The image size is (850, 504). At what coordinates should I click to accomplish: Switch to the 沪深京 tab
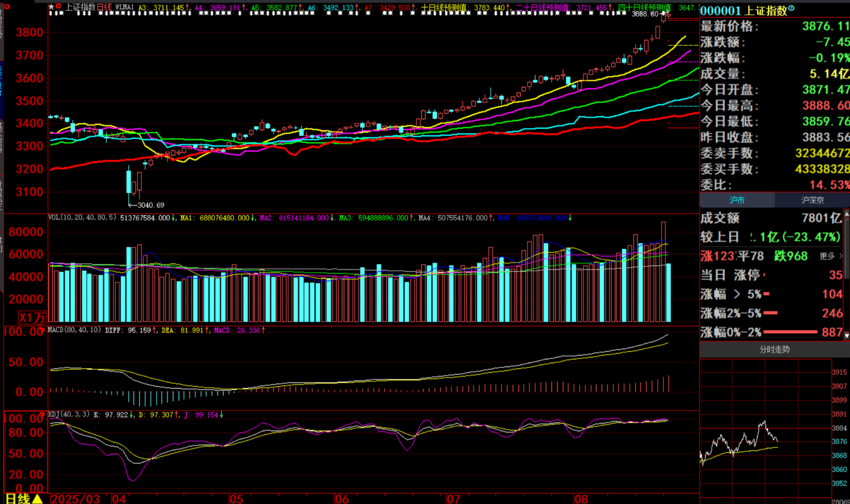pos(812,200)
